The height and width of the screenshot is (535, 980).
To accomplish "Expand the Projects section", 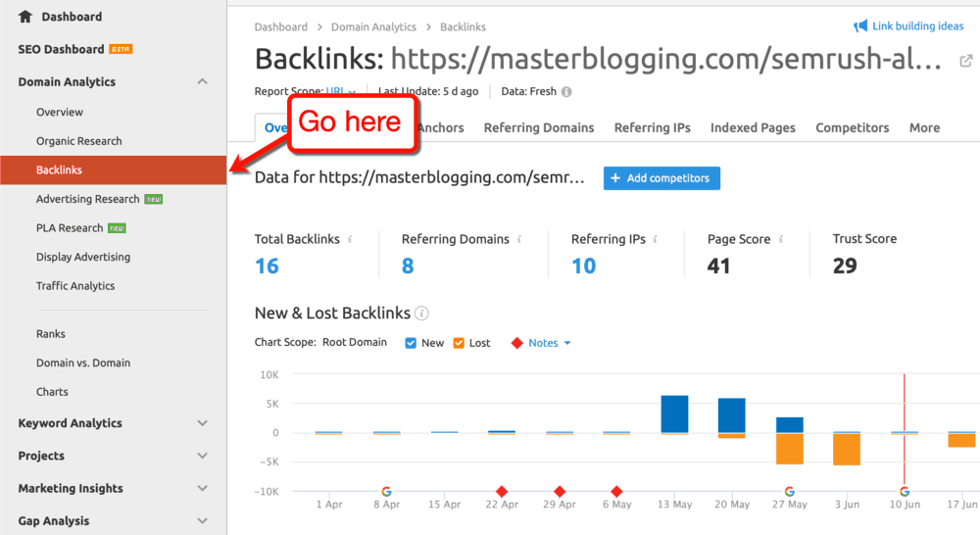I will tap(202, 456).
